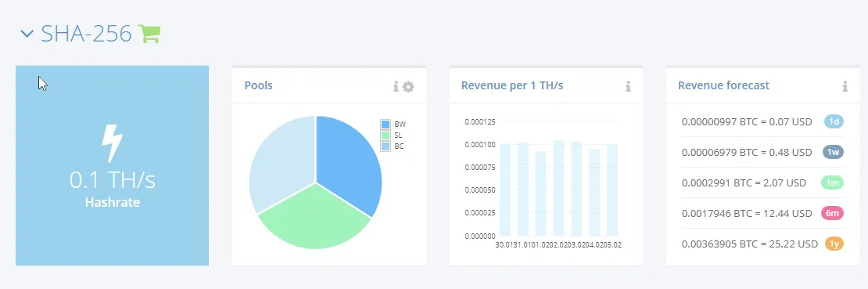
Task: Click the Revenue forecast title
Action: click(x=723, y=85)
